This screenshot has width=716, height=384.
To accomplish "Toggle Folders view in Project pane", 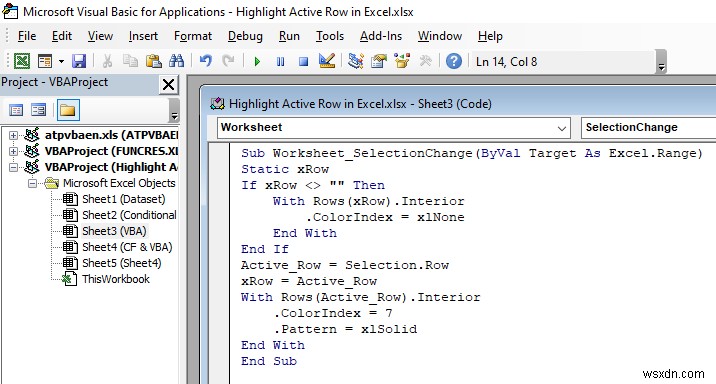I will tap(68, 110).
